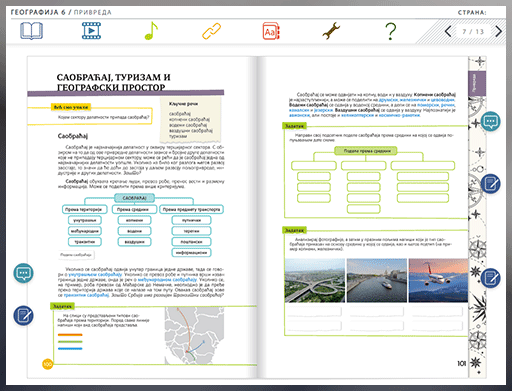Image resolution: width=512 pixels, height=391 pixels.
Task: Open the teal comment bubble on right page
Action: [x=491, y=121]
